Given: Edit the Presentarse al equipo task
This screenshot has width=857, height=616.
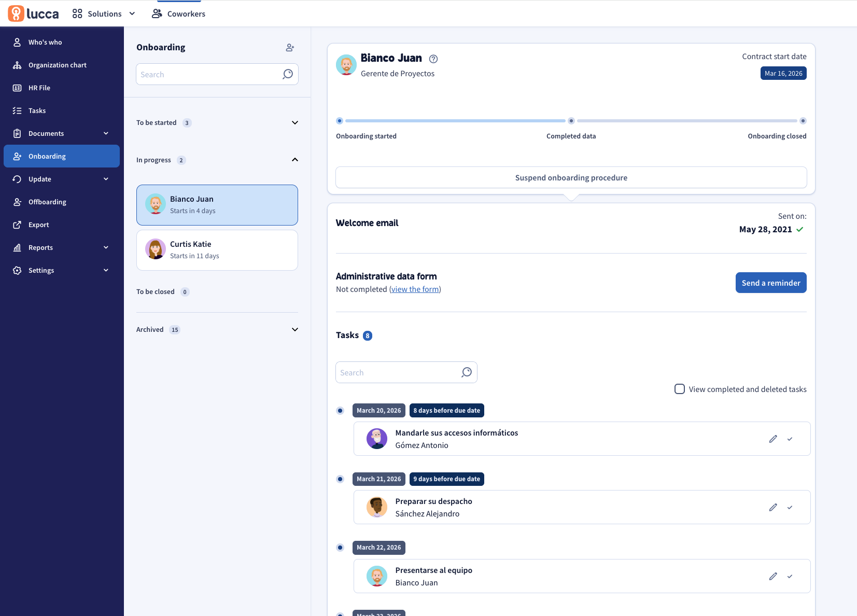Looking at the screenshot, I should click(773, 576).
